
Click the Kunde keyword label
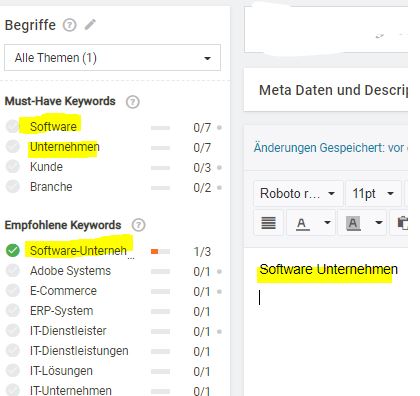click(46, 167)
